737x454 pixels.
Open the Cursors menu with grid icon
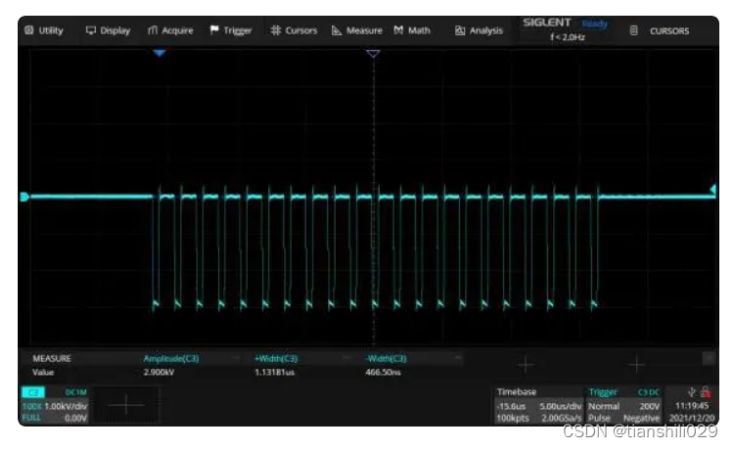point(294,31)
